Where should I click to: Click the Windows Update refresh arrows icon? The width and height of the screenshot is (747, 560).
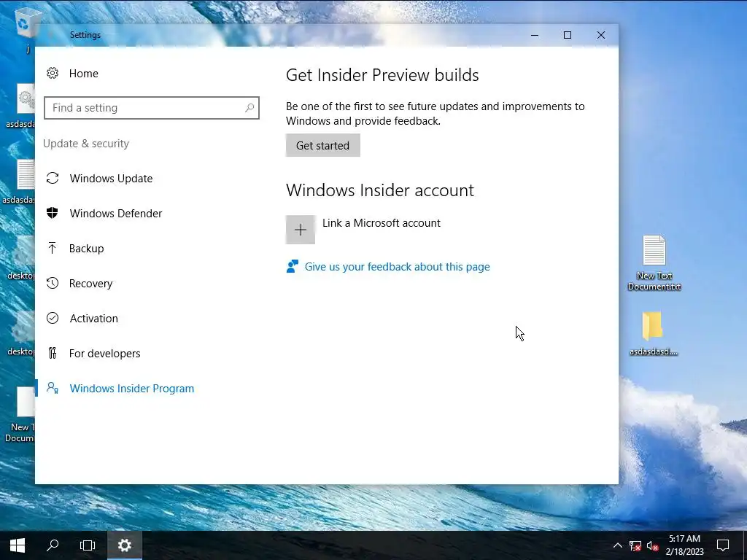(53, 178)
